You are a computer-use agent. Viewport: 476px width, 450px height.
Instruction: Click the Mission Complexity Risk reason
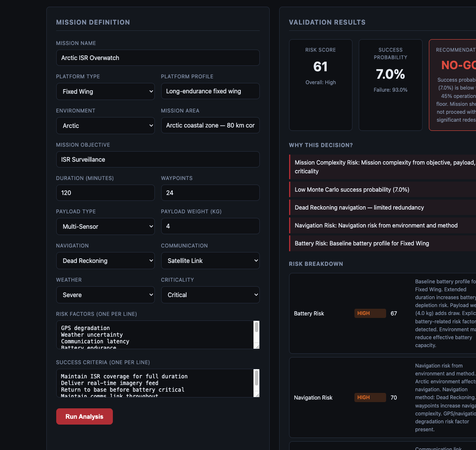pyautogui.click(x=383, y=167)
